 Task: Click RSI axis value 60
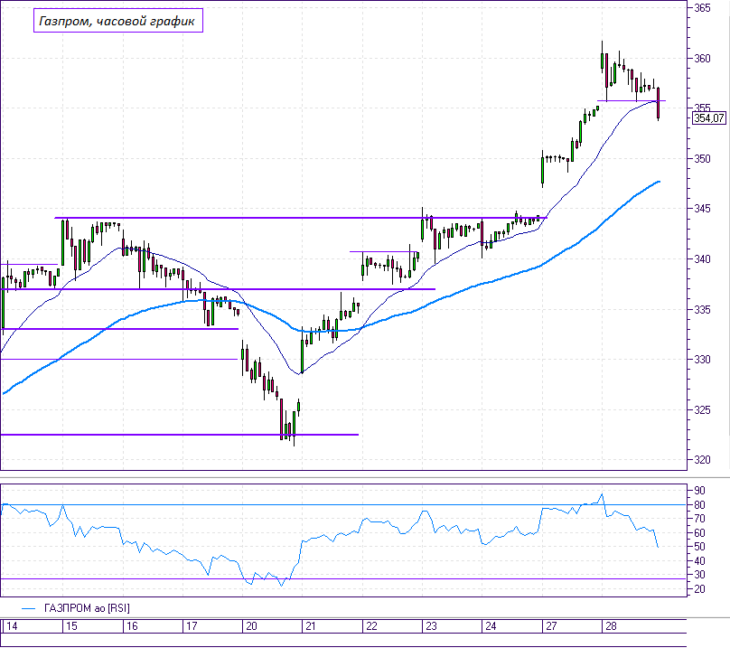(699, 533)
